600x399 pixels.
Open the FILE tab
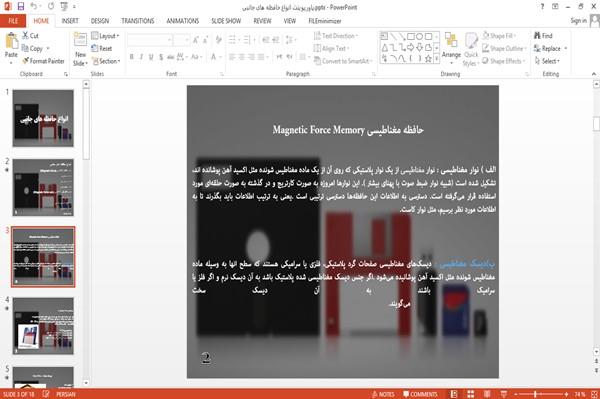point(13,21)
